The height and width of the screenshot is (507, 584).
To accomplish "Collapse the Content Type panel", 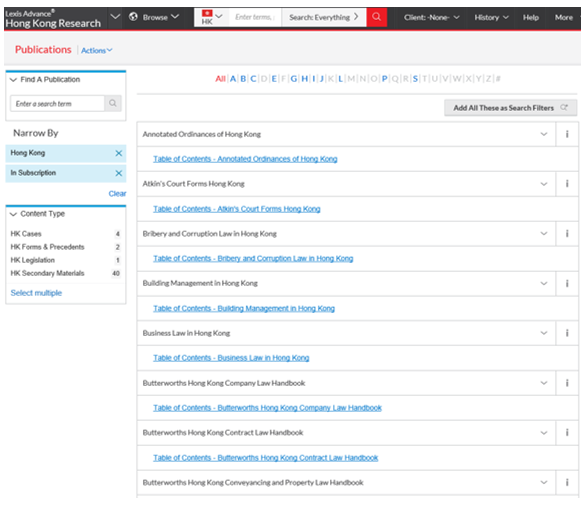I will 13,214.
